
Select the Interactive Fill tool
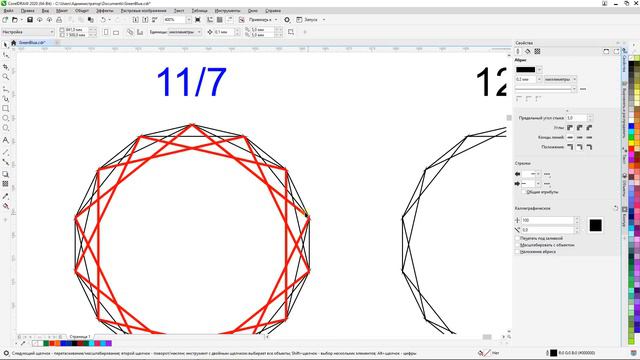5,206
